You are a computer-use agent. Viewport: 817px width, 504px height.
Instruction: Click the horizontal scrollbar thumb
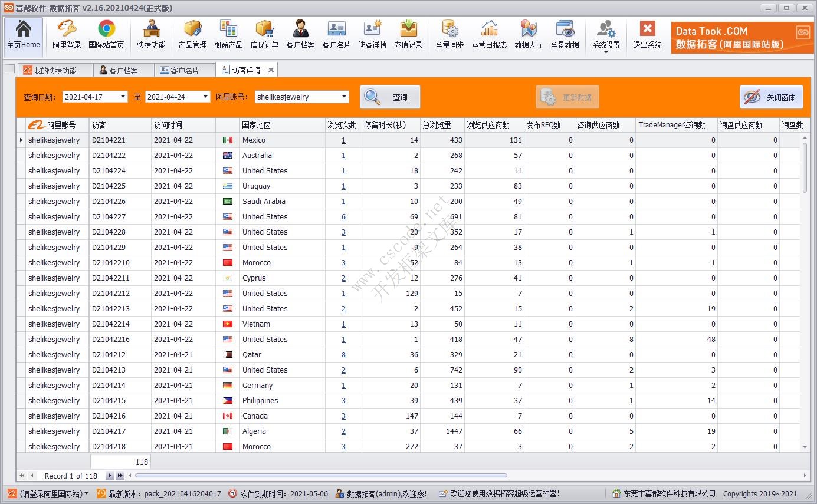point(321,476)
